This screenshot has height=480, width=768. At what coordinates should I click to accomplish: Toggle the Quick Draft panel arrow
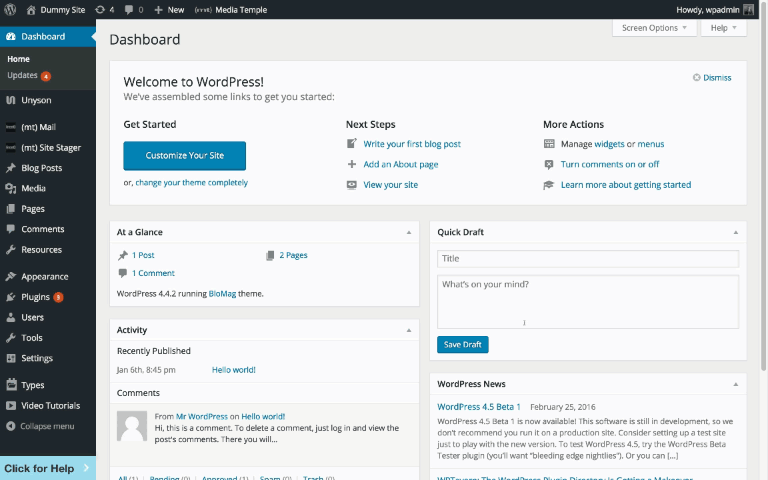(735, 232)
